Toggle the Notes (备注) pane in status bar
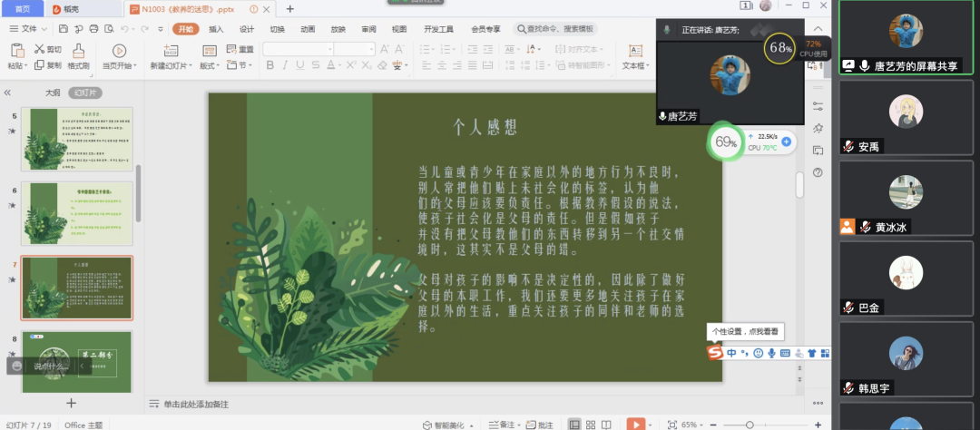980x430 pixels. [502, 425]
